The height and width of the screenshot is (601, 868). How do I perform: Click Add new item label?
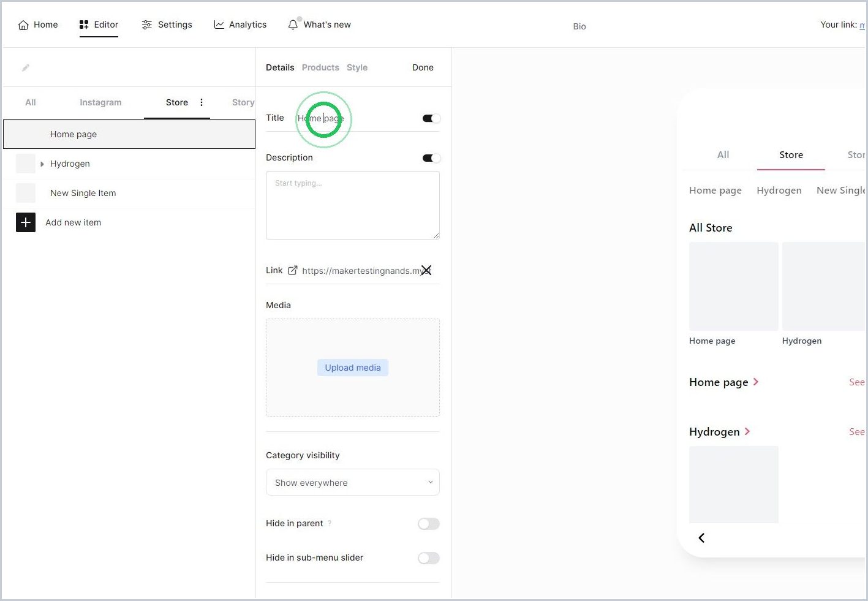point(73,222)
